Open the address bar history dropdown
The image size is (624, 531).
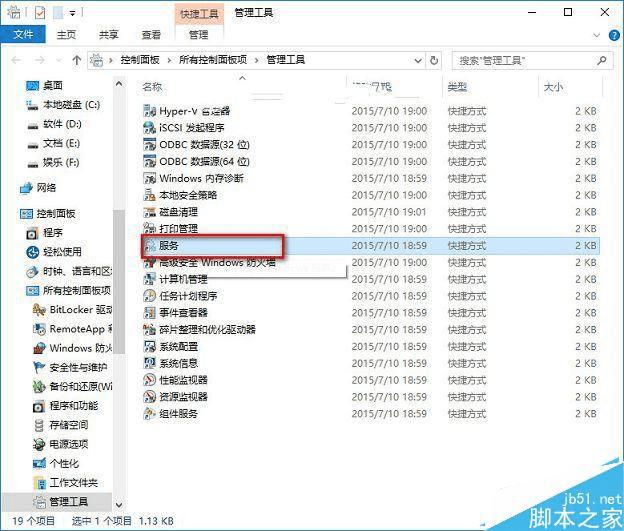click(418, 61)
